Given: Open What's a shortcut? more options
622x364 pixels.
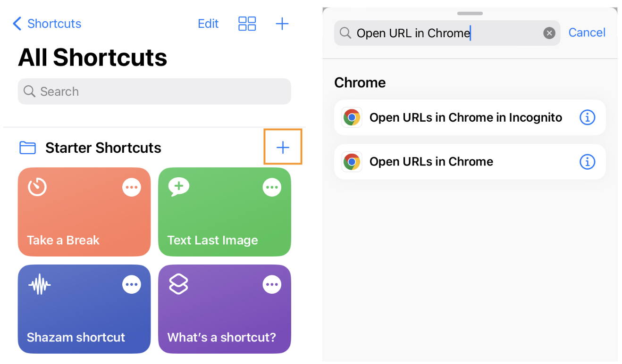Looking at the screenshot, I should coord(272,284).
